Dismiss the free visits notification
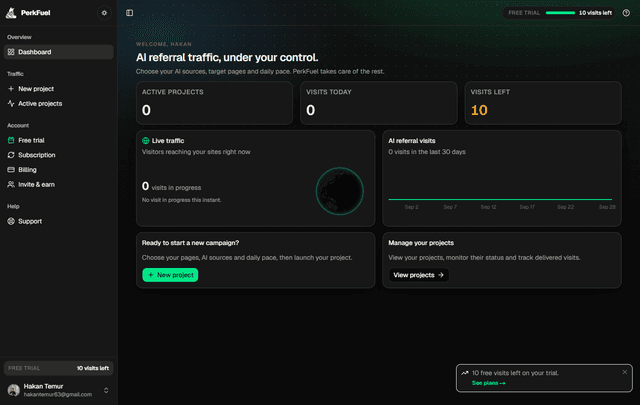This screenshot has width=640, height=405. coord(624,372)
